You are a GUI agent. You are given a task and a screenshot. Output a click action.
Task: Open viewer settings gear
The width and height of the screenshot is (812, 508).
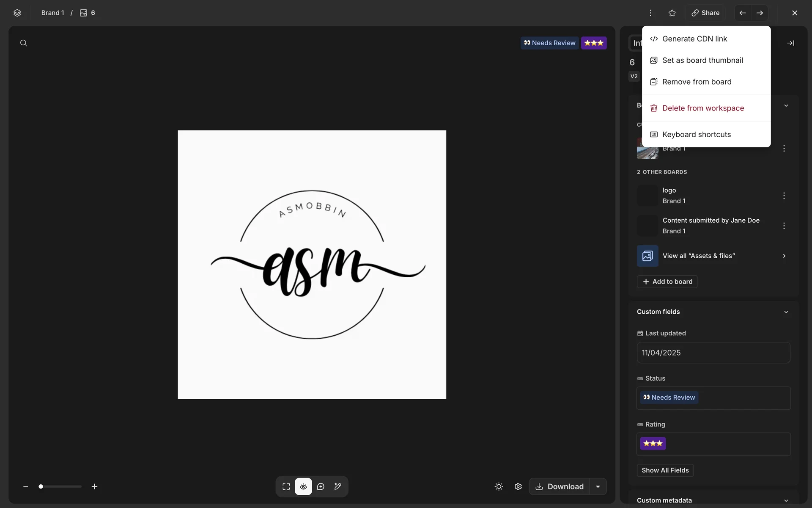point(518,486)
